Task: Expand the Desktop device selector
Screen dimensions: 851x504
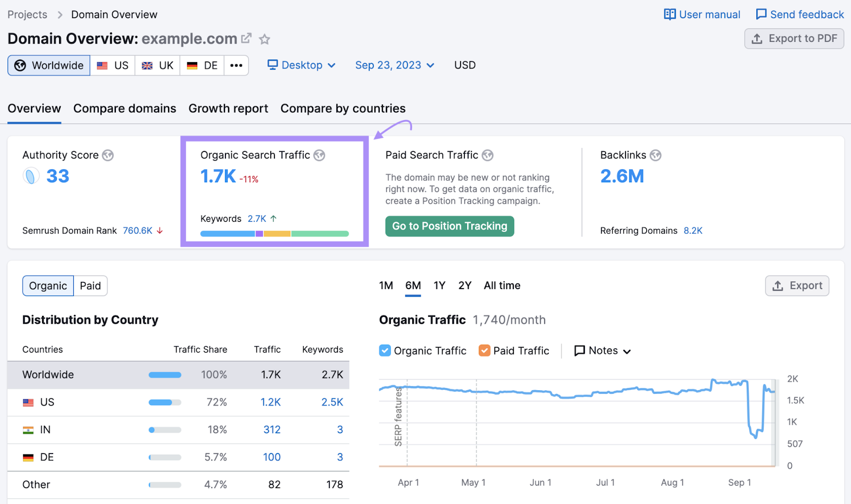Action: click(x=301, y=65)
